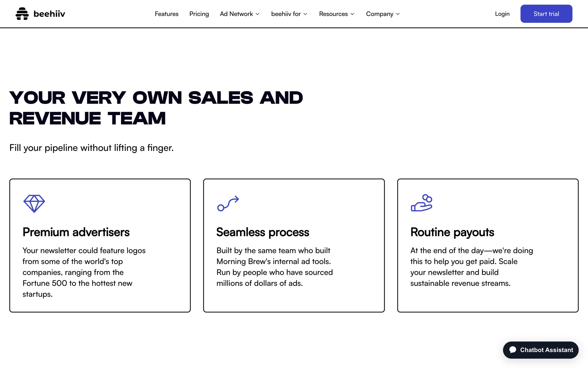Click the curved arrow Seamless process icon
This screenshot has width=588, height=368.
[228, 203]
